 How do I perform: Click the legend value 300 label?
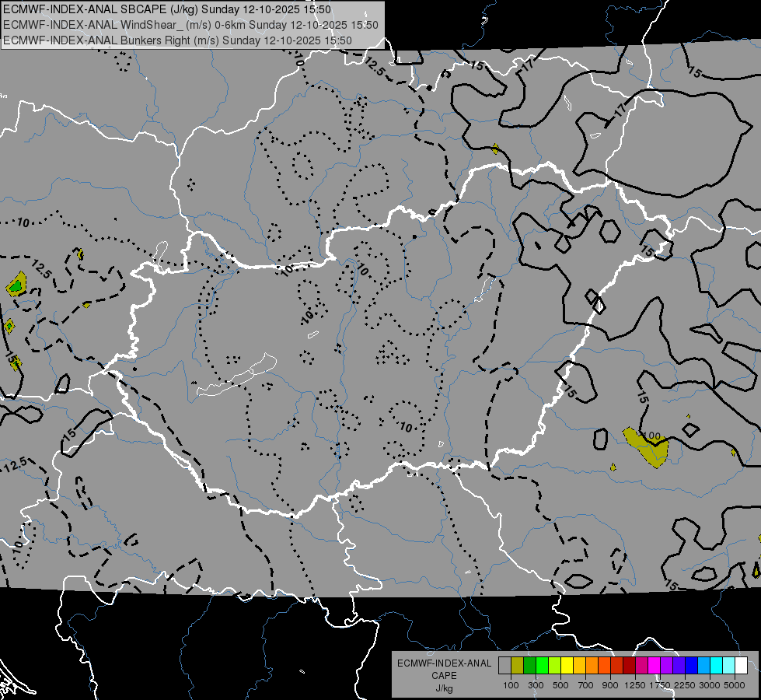tap(536, 685)
